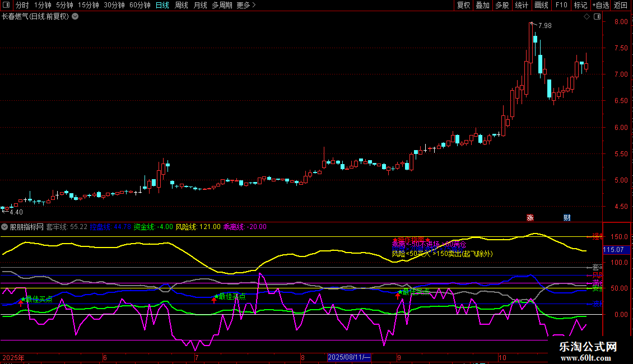Expand the 股朋指标网 indicator dropdown arrow

(x=4, y=227)
